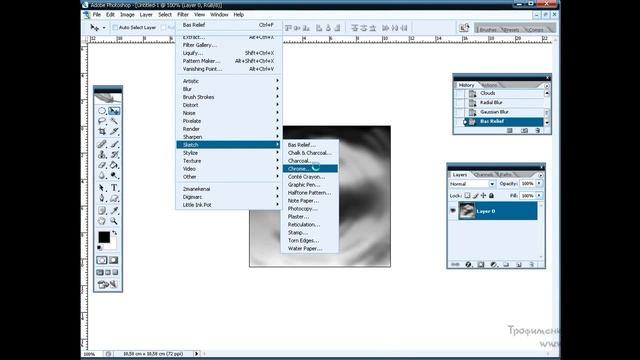The image size is (640, 360).
Task: Choose Liquify in the Filter menu
Action: pos(228,53)
